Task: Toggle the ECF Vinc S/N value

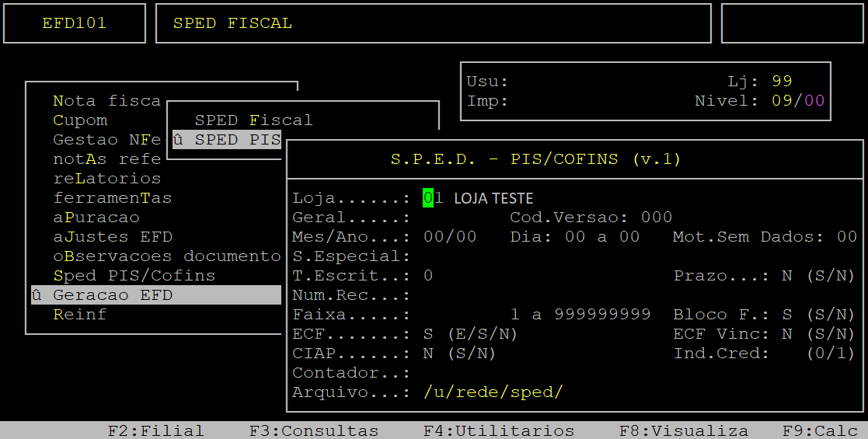Action: tap(786, 334)
